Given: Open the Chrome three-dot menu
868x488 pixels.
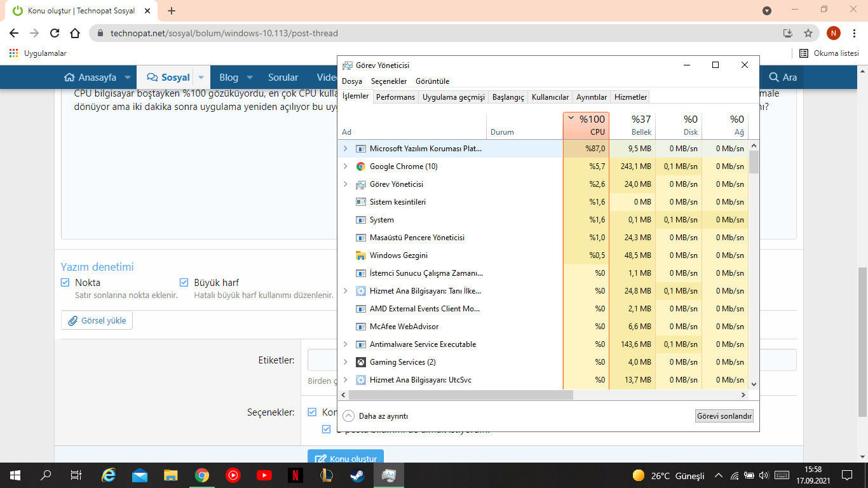Looking at the screenshot, I should (855, 33).
